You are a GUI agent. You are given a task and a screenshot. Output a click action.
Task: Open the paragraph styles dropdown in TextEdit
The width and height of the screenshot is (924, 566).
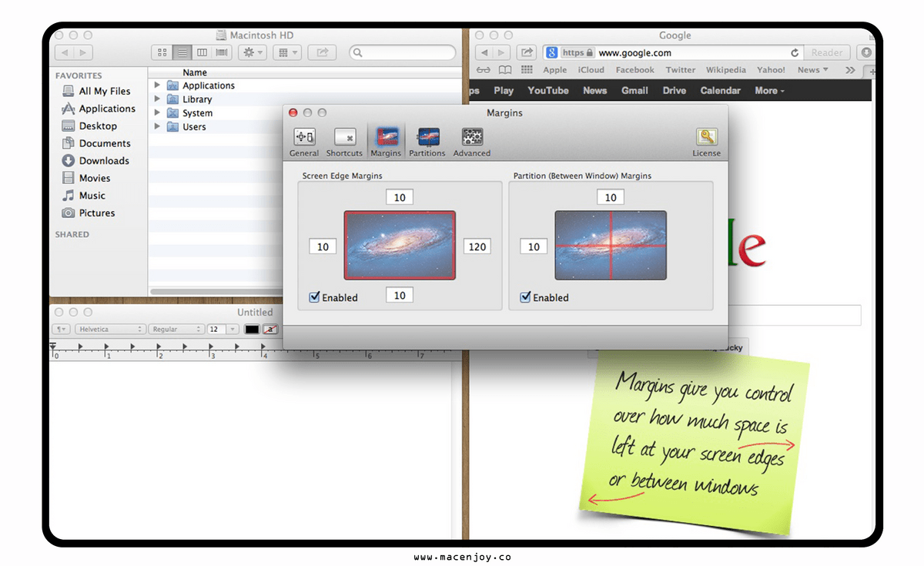61,329
